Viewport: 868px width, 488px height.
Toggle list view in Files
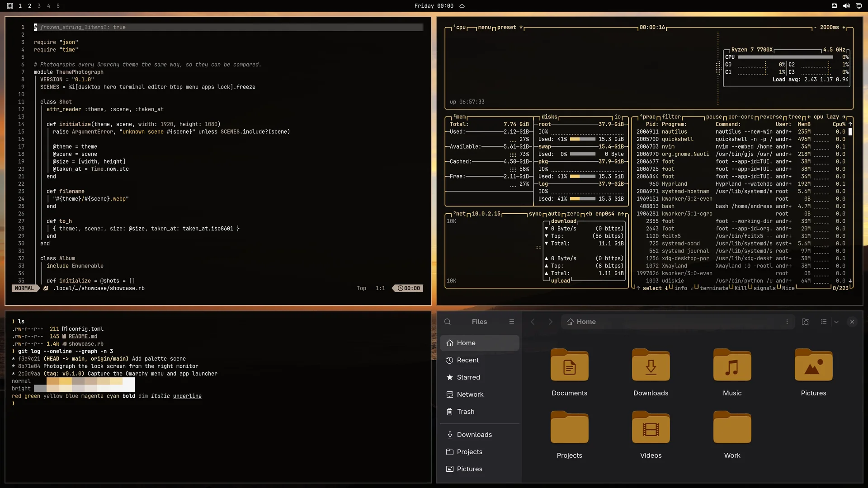pos(824,322)
